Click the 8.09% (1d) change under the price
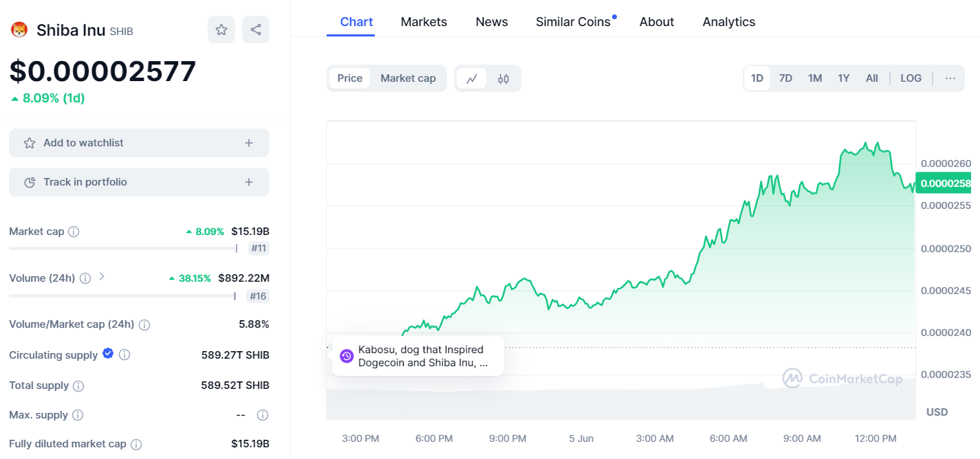980x459 pixels. (47, 98)
